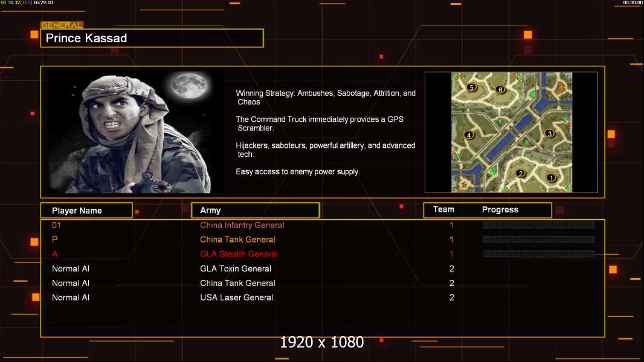The image size is (644, 362).
Task: Click the Progress column header
Action: [500, 209]
